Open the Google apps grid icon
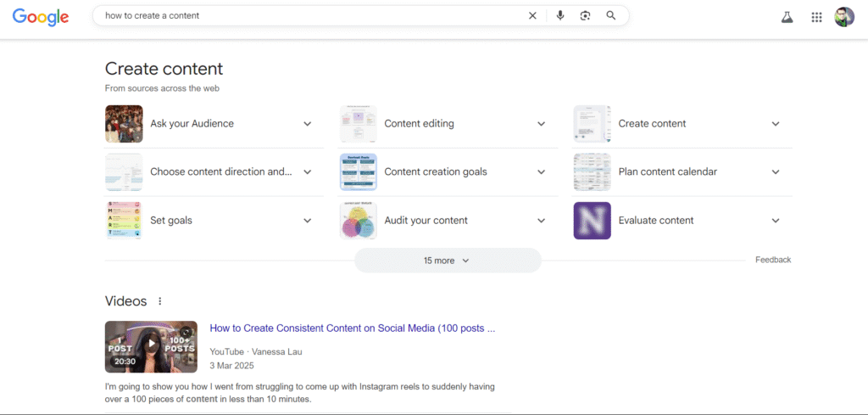Image resolution: width=868 pixels, height=415 pixels. pos(816,17)
